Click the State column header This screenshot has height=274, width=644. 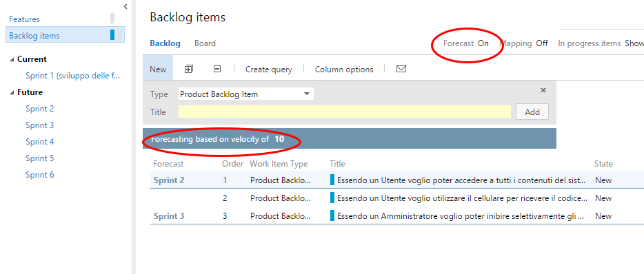click(x=603, y=164)
